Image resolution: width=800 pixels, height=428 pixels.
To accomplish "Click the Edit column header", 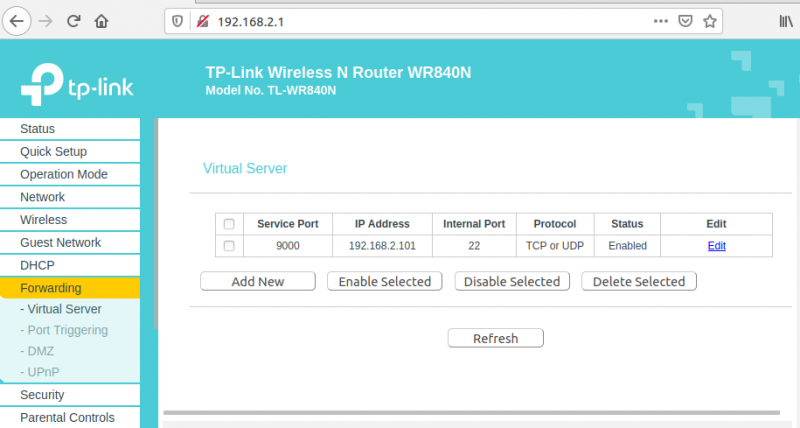I will (716, 224).
